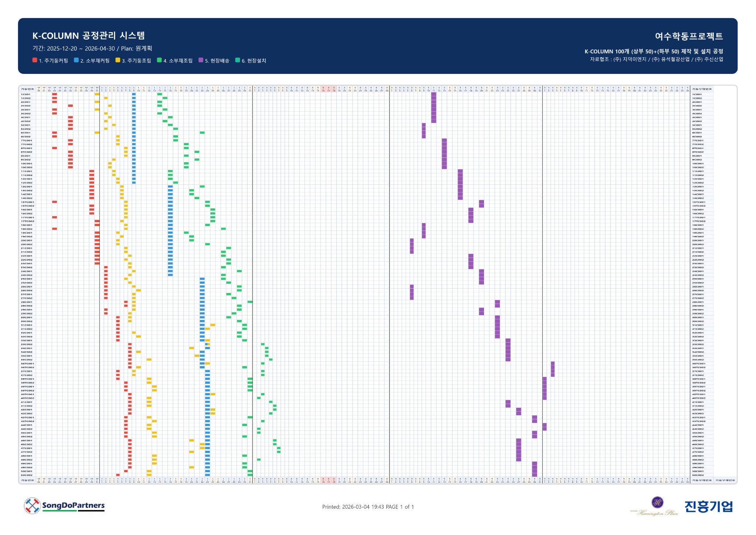Screen dimensions: 756x535
Task: Click the top-left 기둥번호 column header
Action: pos(27,89)
